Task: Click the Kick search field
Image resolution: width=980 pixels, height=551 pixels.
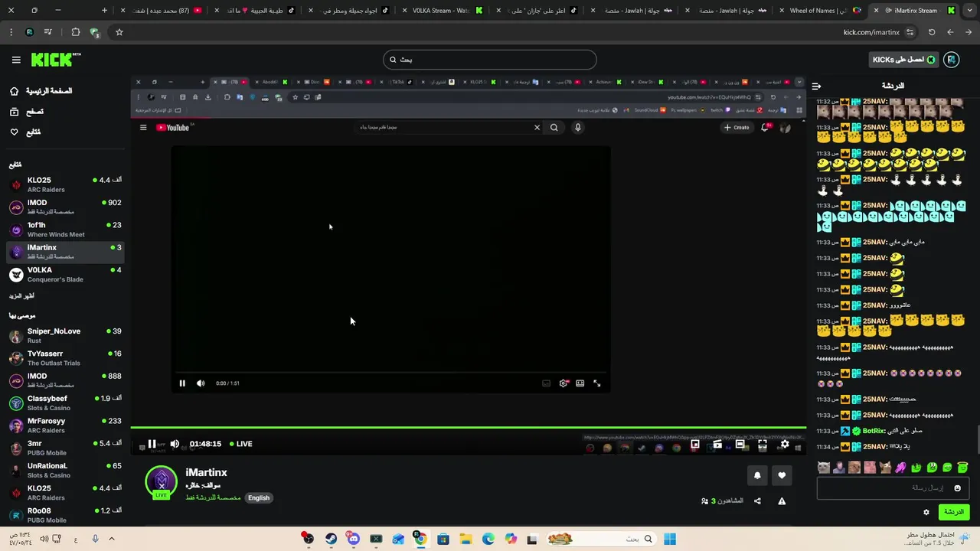Action: tap(490, 60)
